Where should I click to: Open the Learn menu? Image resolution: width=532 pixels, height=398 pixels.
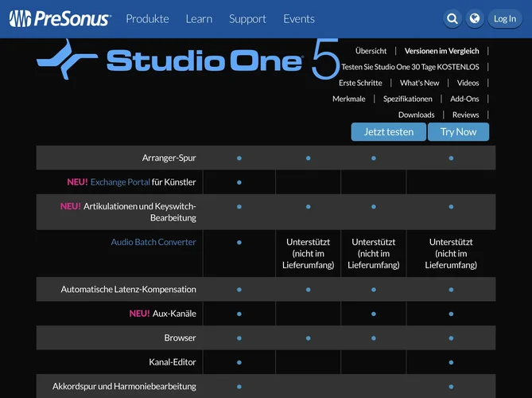(199, 19)
